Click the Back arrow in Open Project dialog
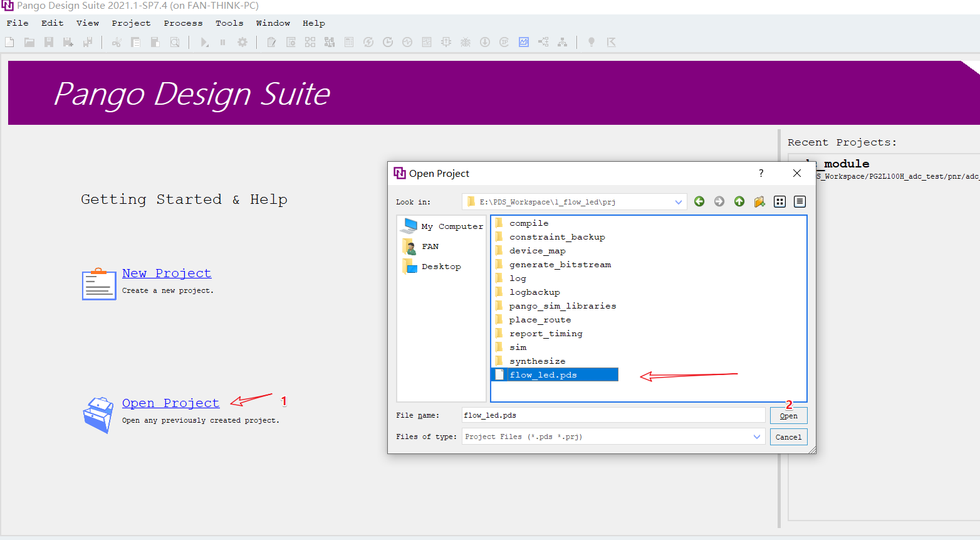 click(x=699, y=201)
